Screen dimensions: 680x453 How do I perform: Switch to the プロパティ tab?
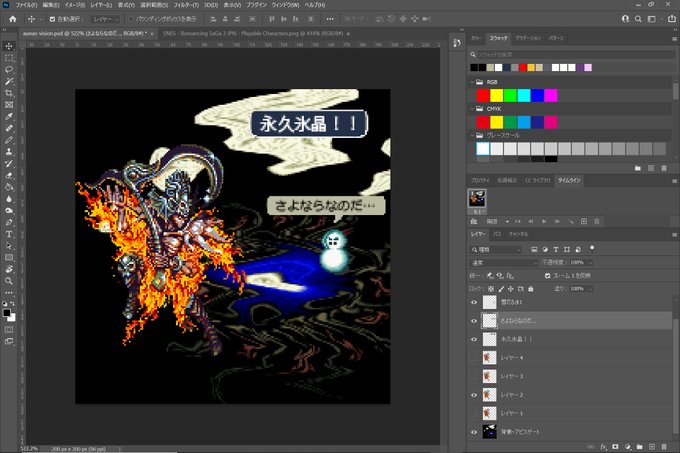480,180
